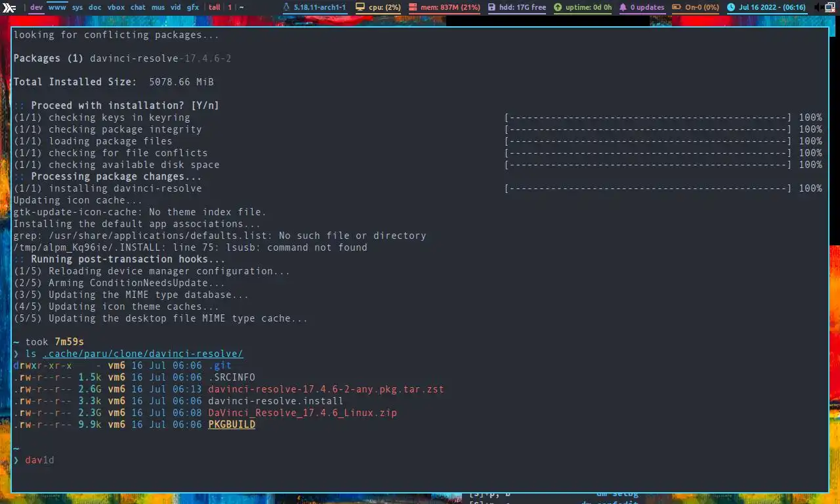Click the 'Proceed with installation? [Y/n]' line
The height and width of the screenshot is (504, 840).
[x=125, y=106]
